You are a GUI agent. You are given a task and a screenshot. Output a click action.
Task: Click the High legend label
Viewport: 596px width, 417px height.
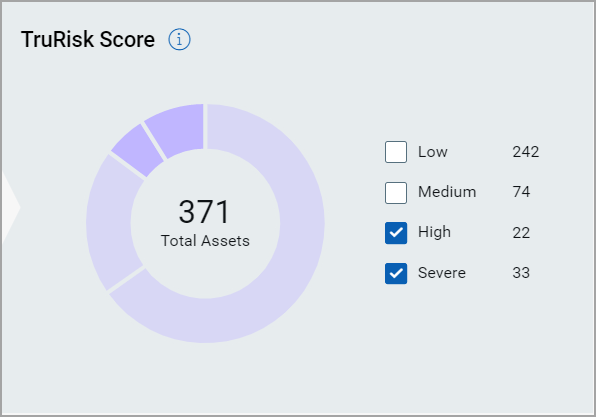pyautogui.click(x=434, y=232)
